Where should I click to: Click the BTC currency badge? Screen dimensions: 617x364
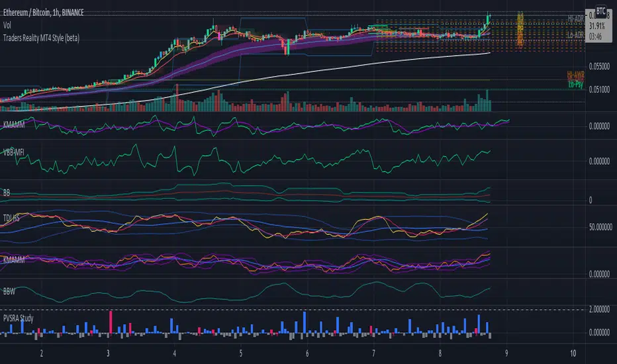pyautogui.click(x=600, y=11)
